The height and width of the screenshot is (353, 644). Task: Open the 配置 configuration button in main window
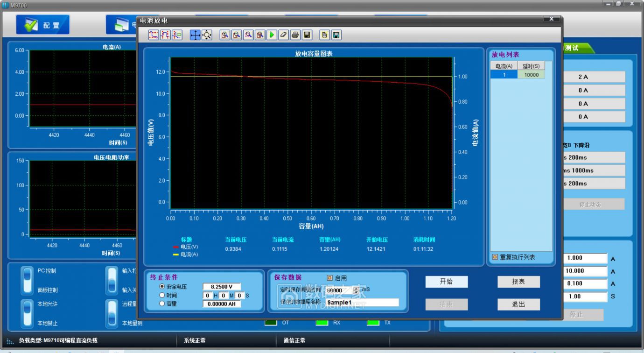tap(42, 25)
